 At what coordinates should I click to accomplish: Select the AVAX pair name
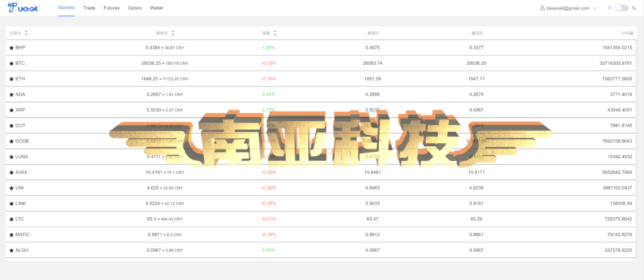click(x=21, y=172)
